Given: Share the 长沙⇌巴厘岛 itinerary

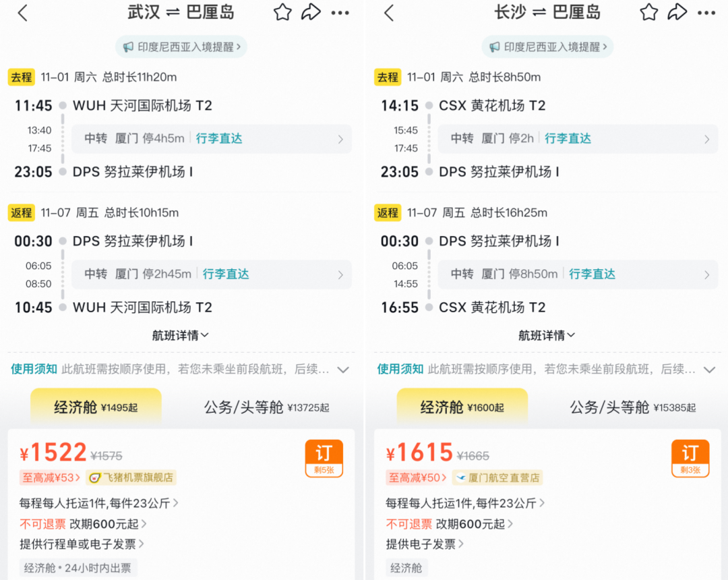Looking at the screenshot, I should tap(677, 12).
